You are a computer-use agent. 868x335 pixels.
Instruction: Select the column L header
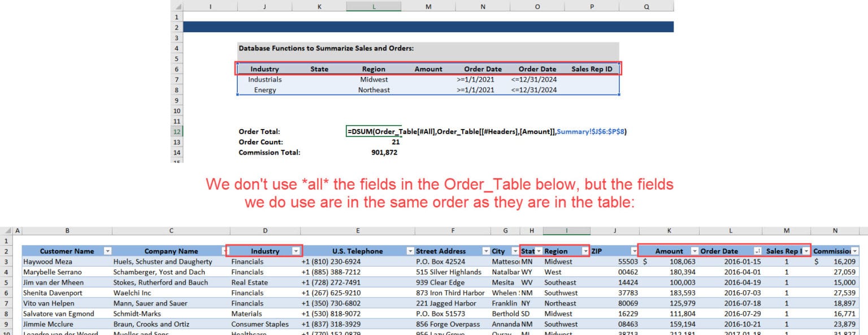pyautogui.click(x=373, y=6)
